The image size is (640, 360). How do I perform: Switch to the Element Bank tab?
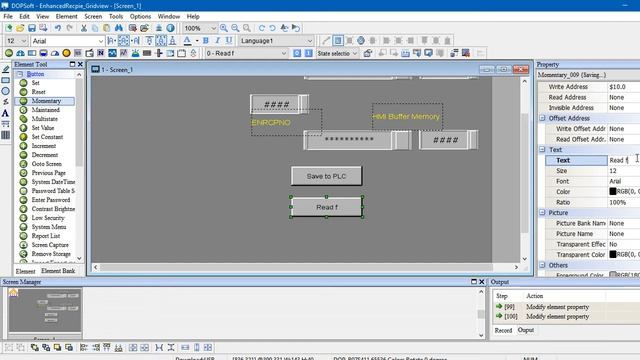tap(58, 271)
